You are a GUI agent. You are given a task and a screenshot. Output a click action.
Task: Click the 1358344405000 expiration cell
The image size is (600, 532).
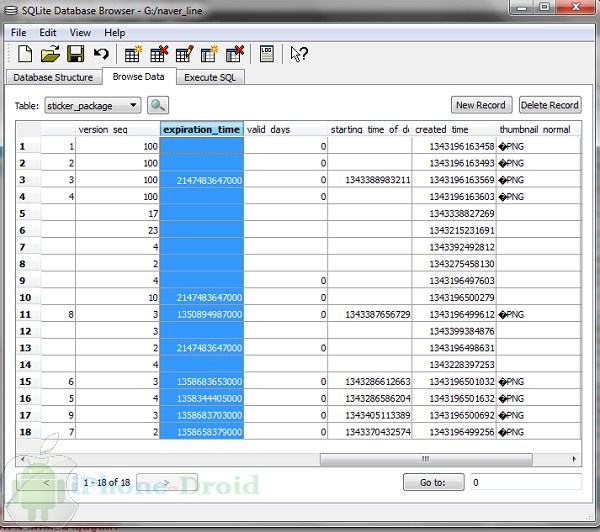[202, 398]
